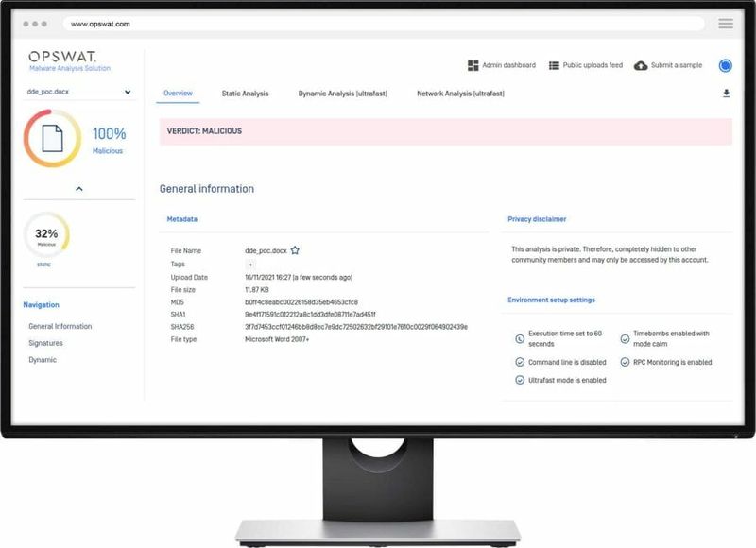Download the report via download arrow icon
The height and width of the screenshot is (548, 756).
(726, 94)
